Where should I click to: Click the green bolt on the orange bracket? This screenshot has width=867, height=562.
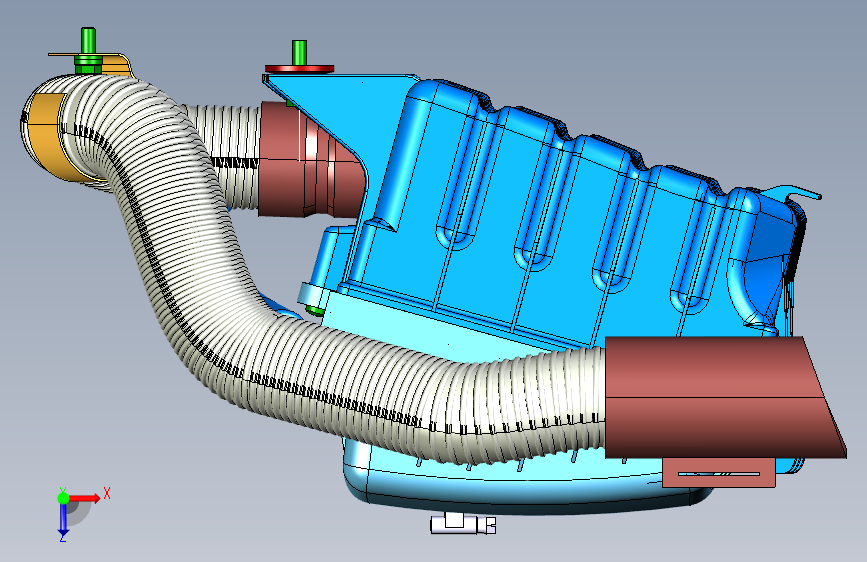tap(88, 50)
